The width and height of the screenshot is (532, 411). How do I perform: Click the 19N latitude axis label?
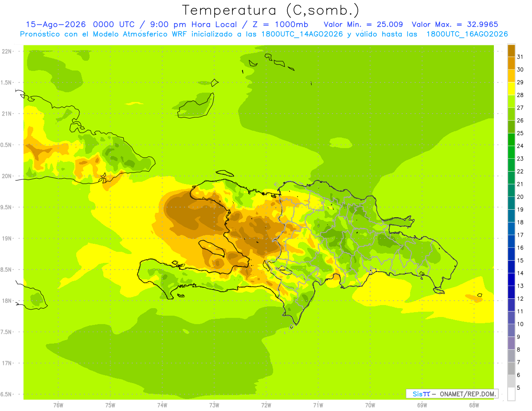pos(7,238)
